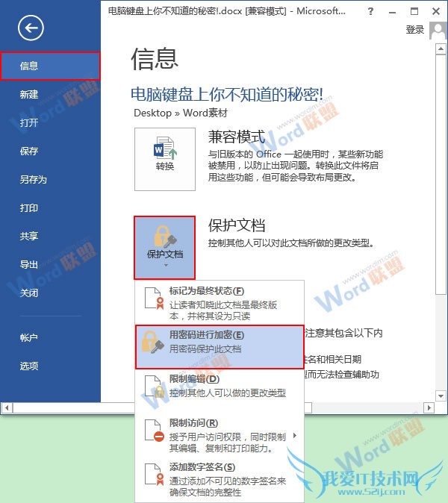Select 用密码进行加密 (Encrypt with Password)

(220, 347)
